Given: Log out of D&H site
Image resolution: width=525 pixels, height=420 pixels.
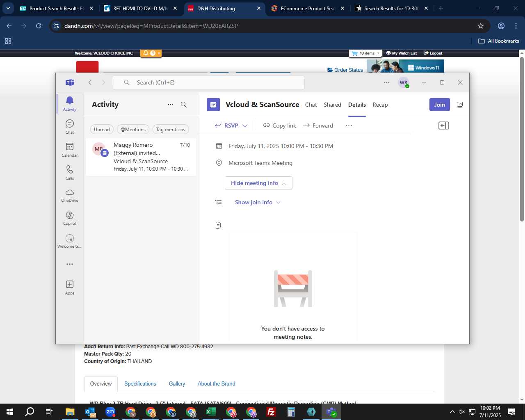Looking at the screenshot, I should (x=433, y=53).
